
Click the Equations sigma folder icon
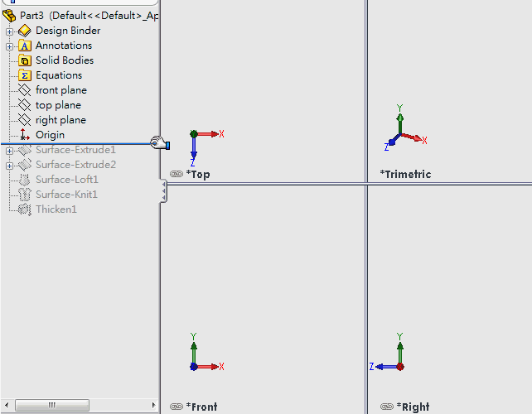click(x=24, y=75)
